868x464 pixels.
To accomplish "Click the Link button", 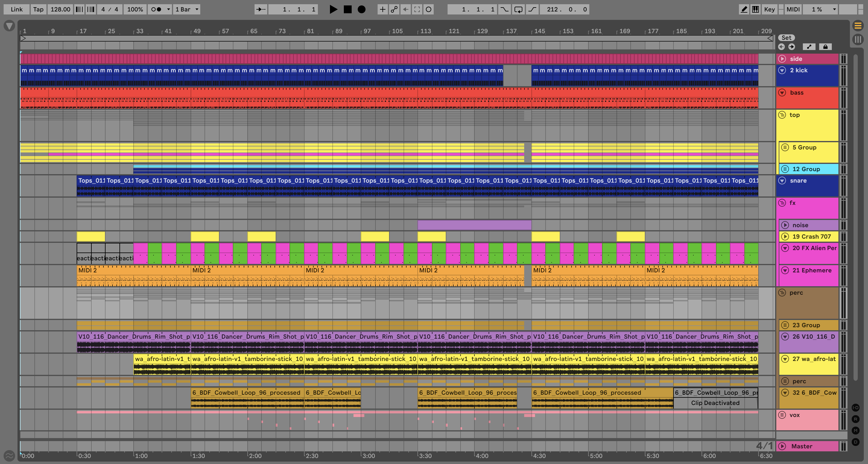I will (x=17, y=9).
